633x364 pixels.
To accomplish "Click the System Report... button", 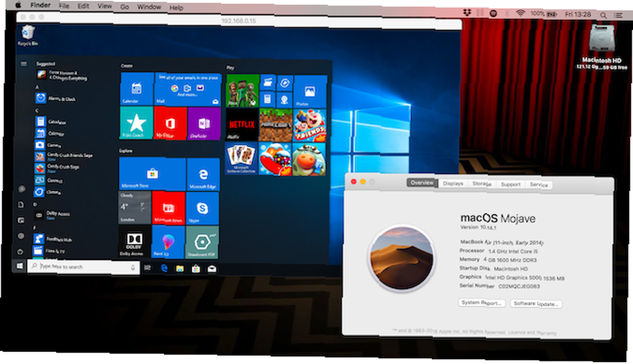I will click(x=482, y=303).
